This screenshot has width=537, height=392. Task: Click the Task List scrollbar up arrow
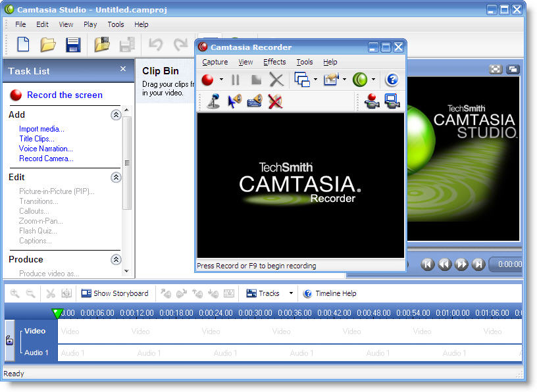click(127, 110)
